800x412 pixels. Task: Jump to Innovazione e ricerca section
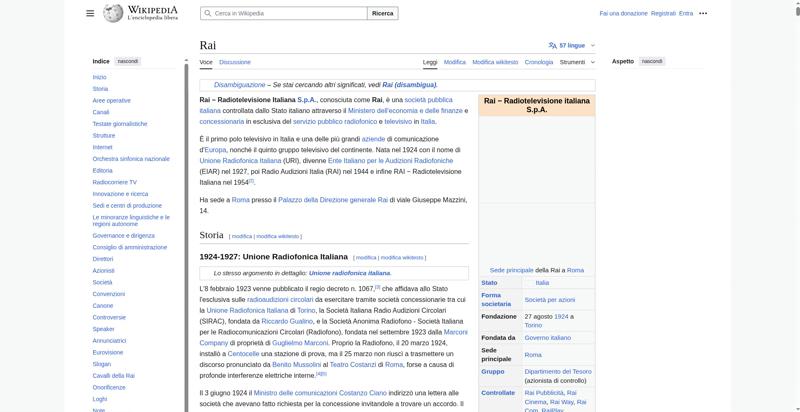tap(120, 194)
